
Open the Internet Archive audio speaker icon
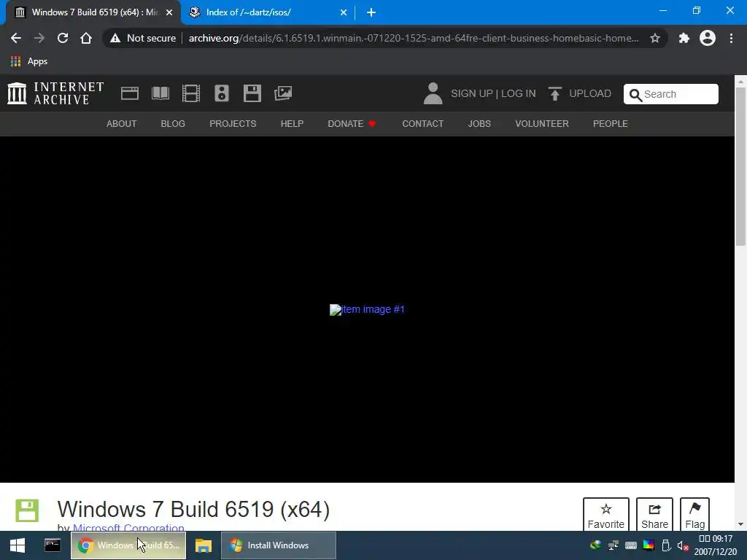point(222,93)
